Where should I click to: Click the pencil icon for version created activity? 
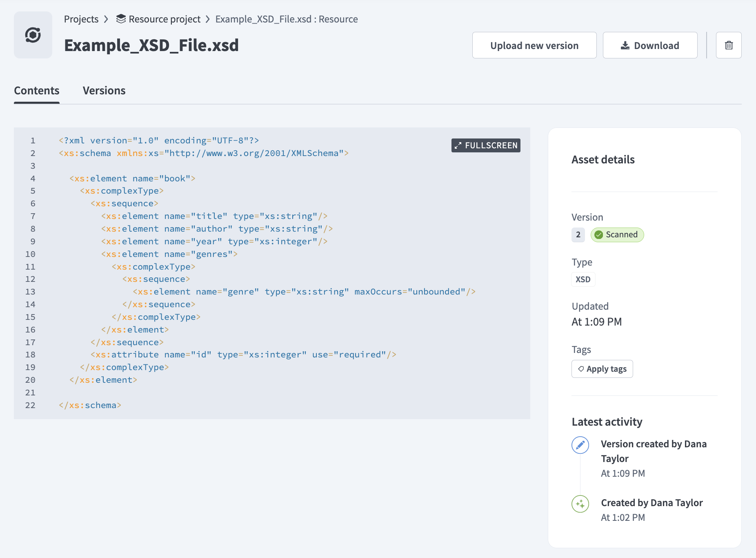[580, 445]
